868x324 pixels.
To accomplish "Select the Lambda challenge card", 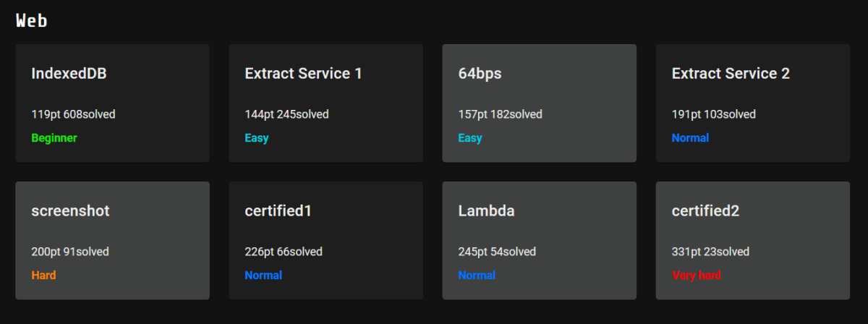I will 539,240.
